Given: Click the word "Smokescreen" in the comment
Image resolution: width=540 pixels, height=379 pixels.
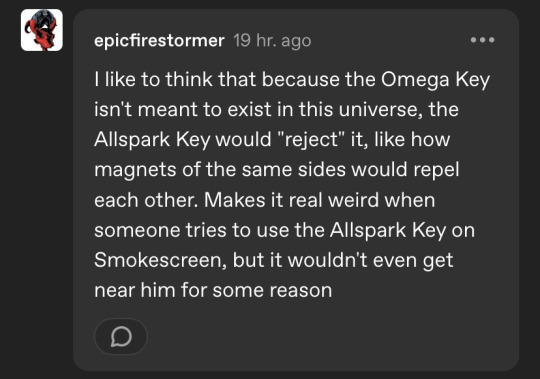Looking at the screenshot, I should (160, 260).
